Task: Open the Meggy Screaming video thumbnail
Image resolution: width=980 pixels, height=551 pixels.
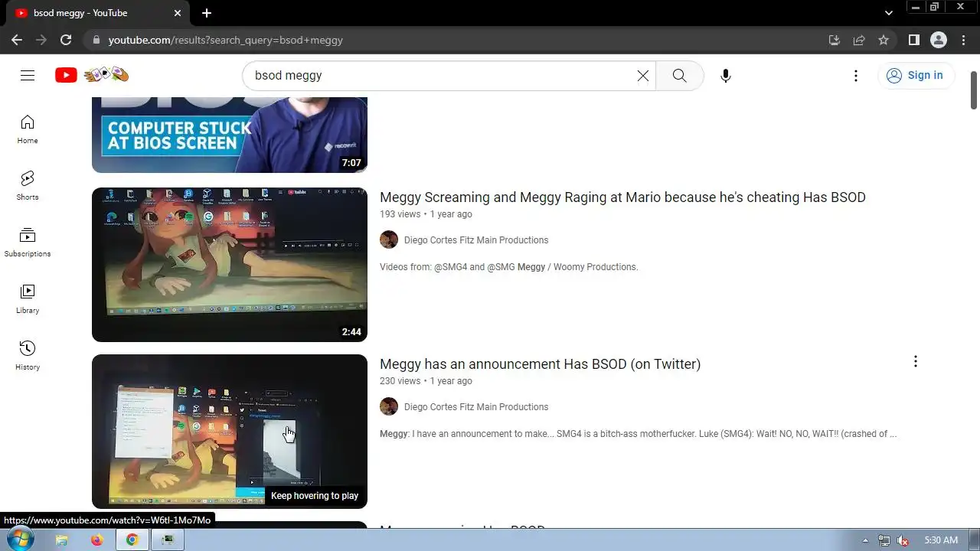Action: tap(230, 265)
